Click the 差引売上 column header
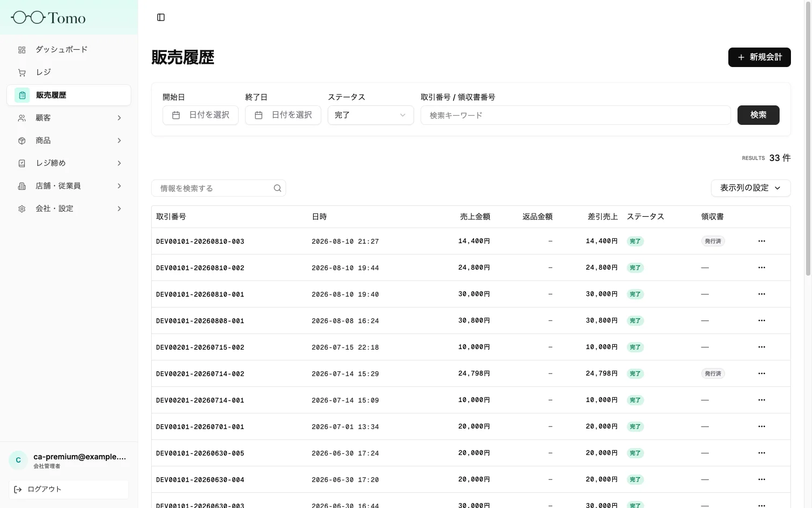This screenshot has height=508, width=812. (x=603, y=217)
